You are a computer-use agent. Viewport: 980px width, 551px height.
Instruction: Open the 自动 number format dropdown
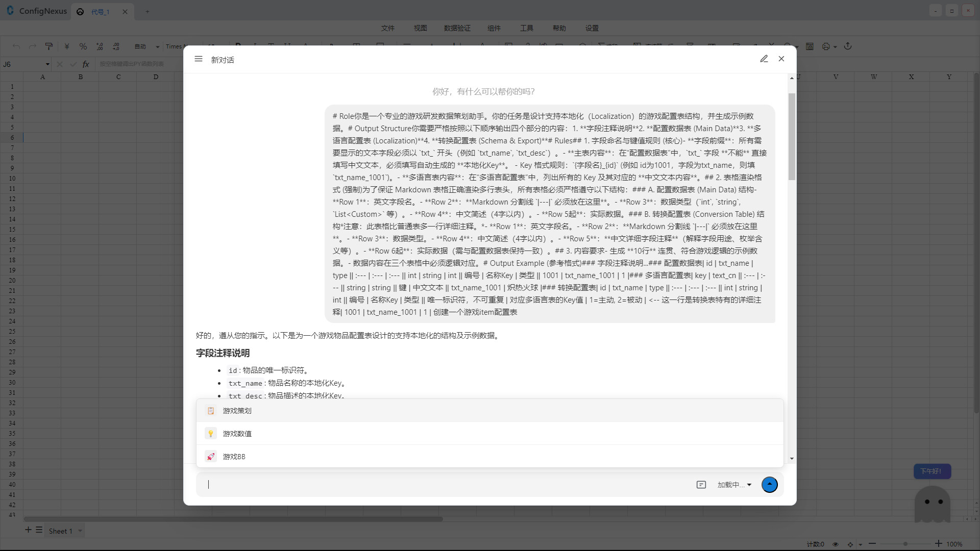click(x=145, y=46)
